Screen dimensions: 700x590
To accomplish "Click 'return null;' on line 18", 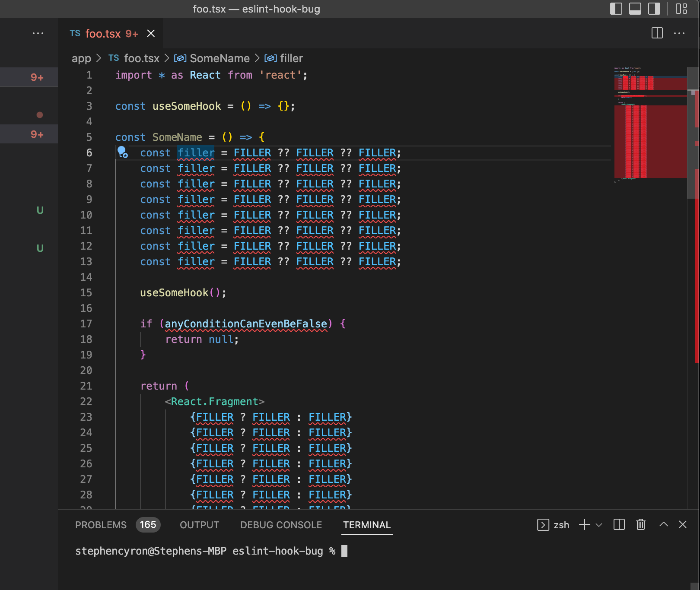I will [x=202, y=339].
